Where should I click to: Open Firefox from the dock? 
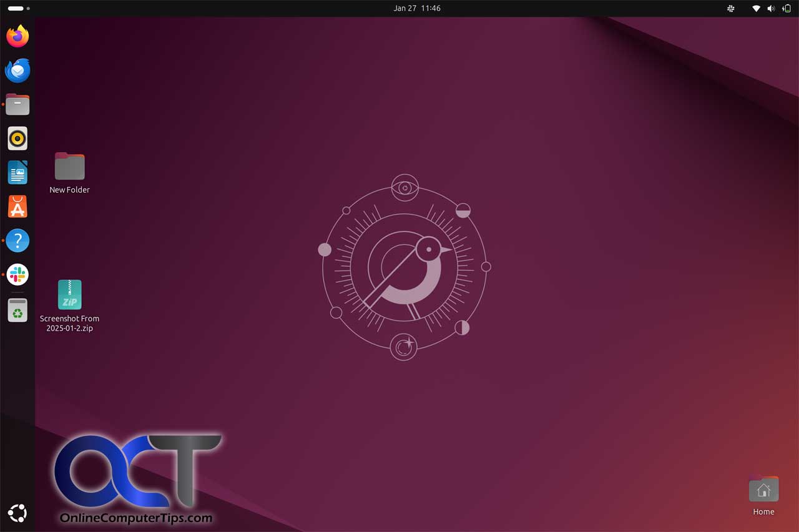click(x=17, y=36)
